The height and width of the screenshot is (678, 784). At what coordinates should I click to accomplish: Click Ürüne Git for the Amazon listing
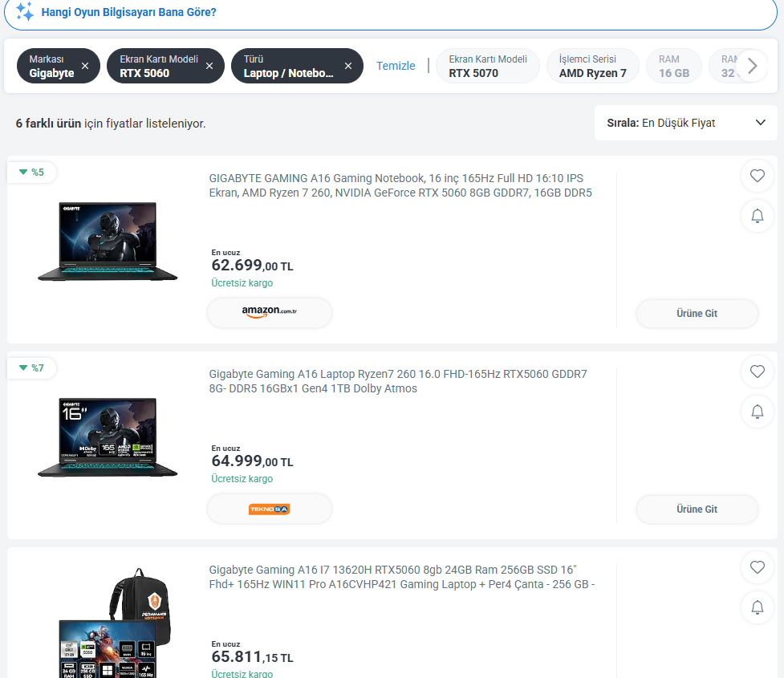pyautogui.click(x=697, y=314)
